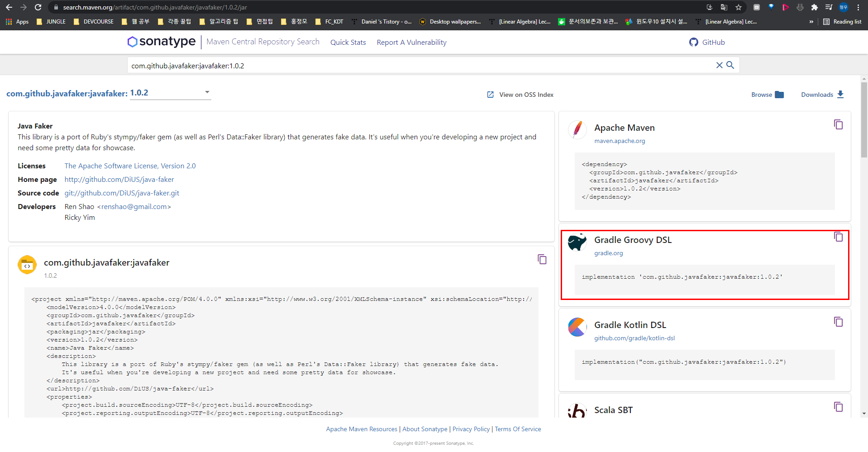Open About Sonatype footer link

point(425,429)
